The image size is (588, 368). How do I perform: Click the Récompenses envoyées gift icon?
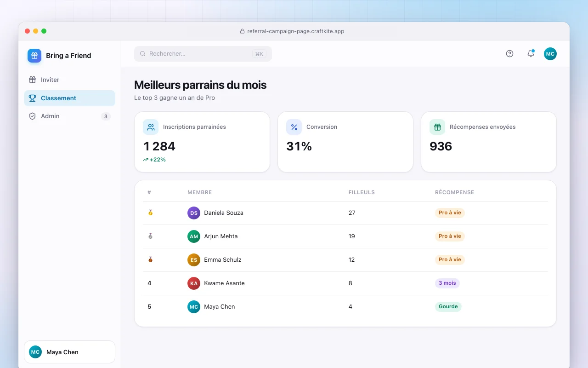tap(437, 127)
